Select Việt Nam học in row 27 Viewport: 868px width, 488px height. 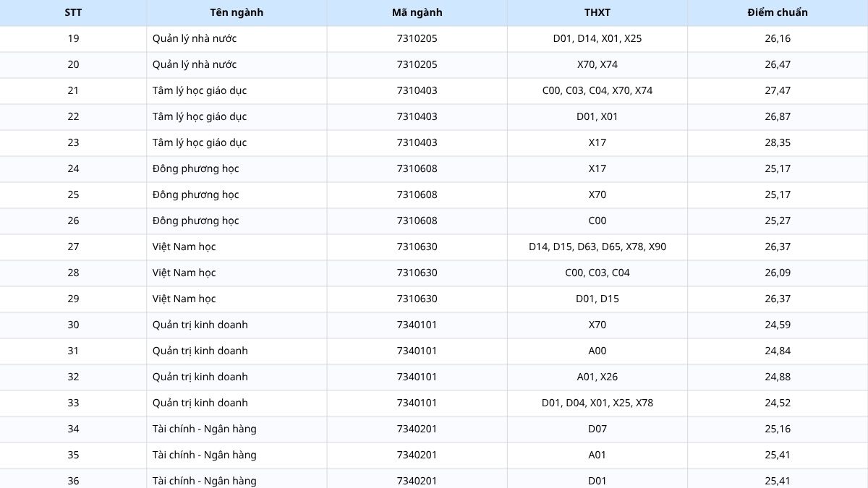point(184,247)
